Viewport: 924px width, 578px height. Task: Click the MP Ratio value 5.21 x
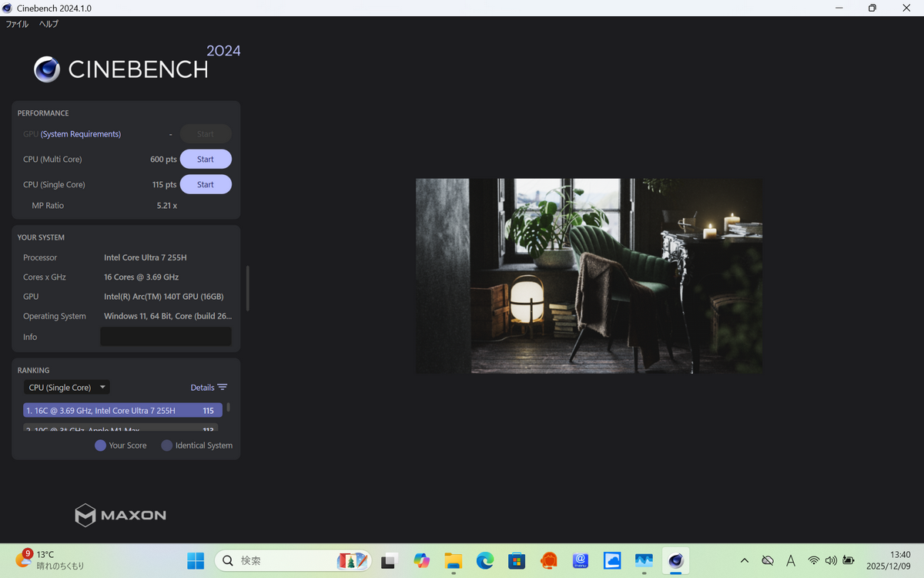point(167,206)
